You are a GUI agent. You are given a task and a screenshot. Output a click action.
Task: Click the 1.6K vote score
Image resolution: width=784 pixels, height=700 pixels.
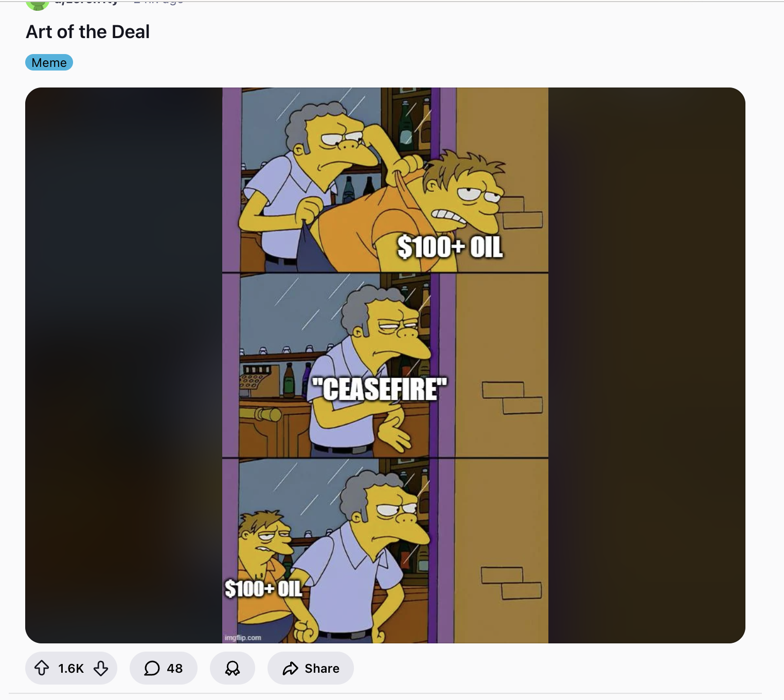coord(71,668)
